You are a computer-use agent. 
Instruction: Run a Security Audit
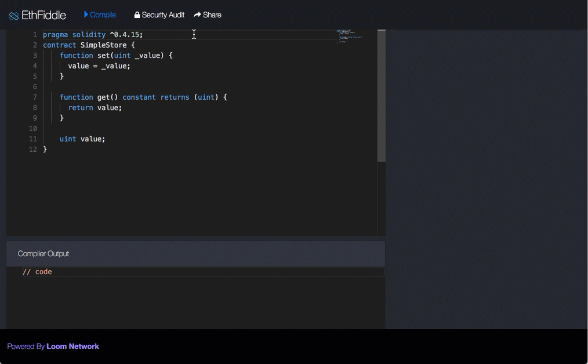click(159, 14)
